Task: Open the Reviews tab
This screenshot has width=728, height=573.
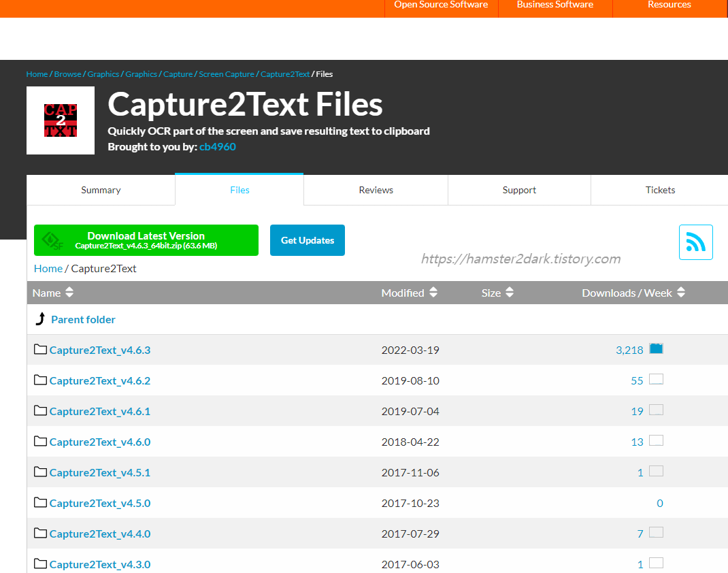Action: point(376,190)
